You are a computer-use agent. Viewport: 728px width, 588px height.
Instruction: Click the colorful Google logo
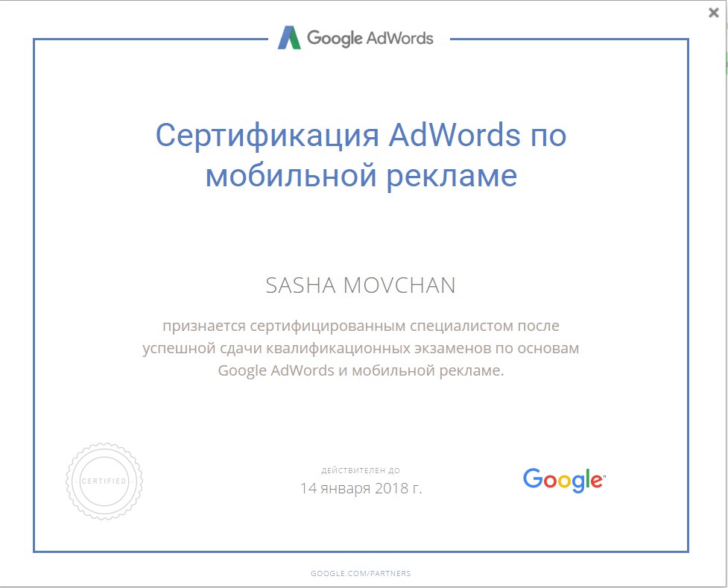click(x=564, y=480)
